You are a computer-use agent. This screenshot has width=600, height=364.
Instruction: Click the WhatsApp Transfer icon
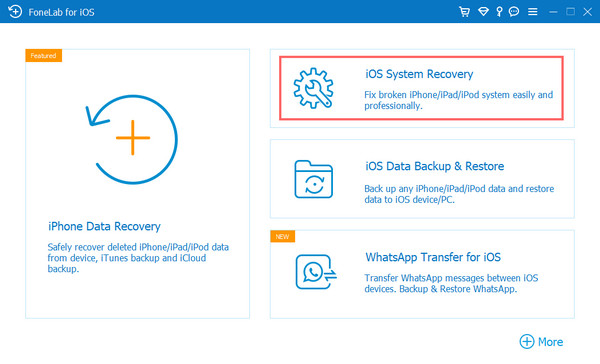click(x=316, y=272)
